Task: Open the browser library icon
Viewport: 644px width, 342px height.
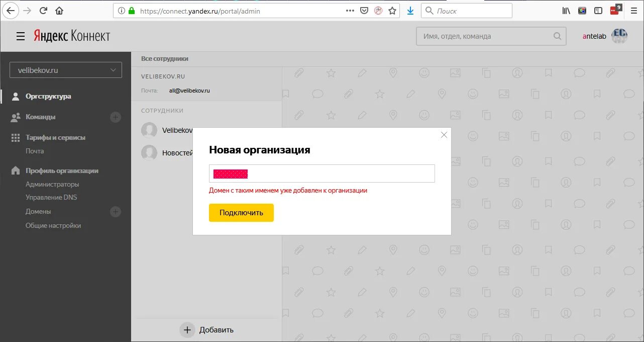Action: click(x=566, y=11)
